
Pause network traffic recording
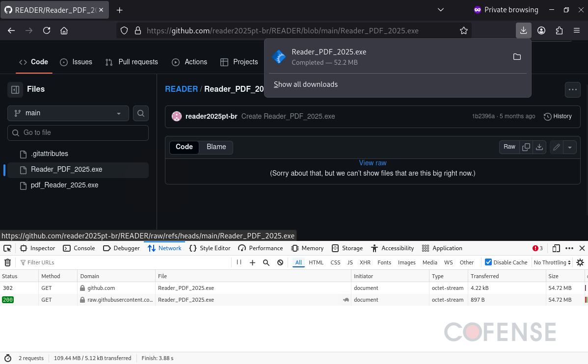click(239, 262)
